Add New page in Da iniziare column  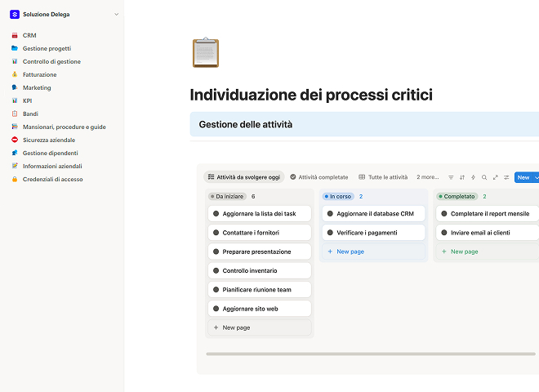260,327
